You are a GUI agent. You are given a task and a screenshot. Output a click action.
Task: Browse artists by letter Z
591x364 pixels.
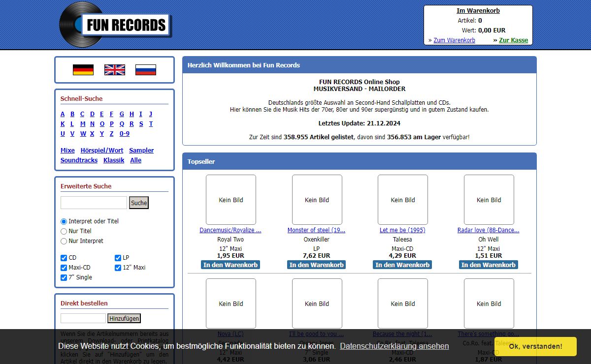pos(112,134)
